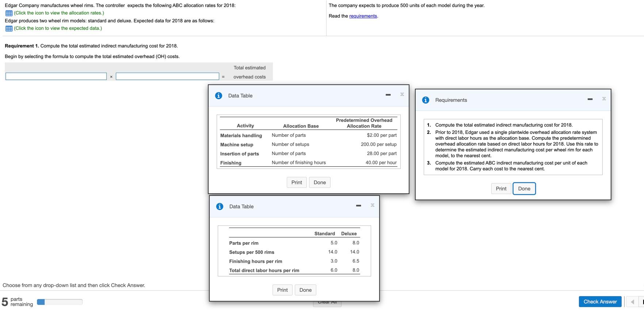644x313 pixels.
Task: Click the '28.00 per part' rate cell
Action: click(382, 154)
